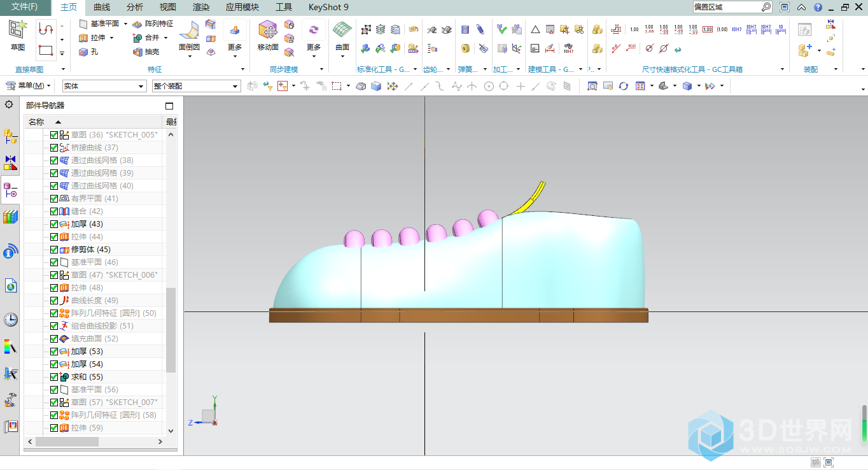Open the 文件(F) menu
This screenshot has height=470, width=868.
(24, 7)
